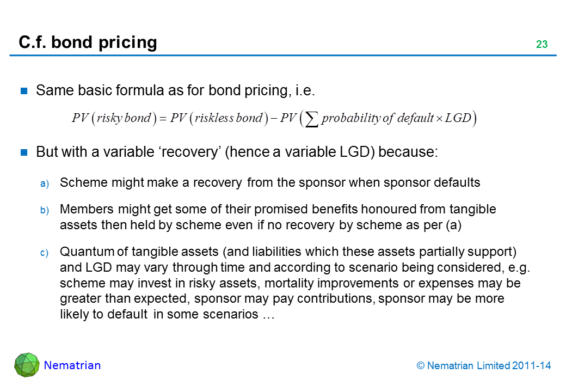Screen dimensions: 566x392
Task: Click the "Quantum of tangible assets" paragraph
Action: pos(294,283)
